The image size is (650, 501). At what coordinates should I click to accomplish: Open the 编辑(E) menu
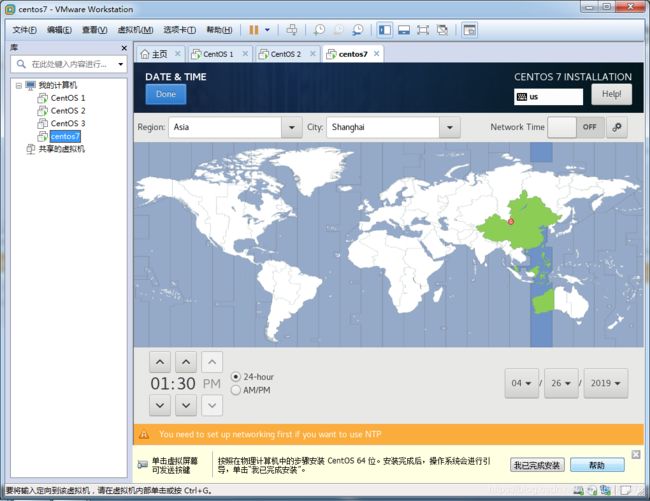[59, 30]
